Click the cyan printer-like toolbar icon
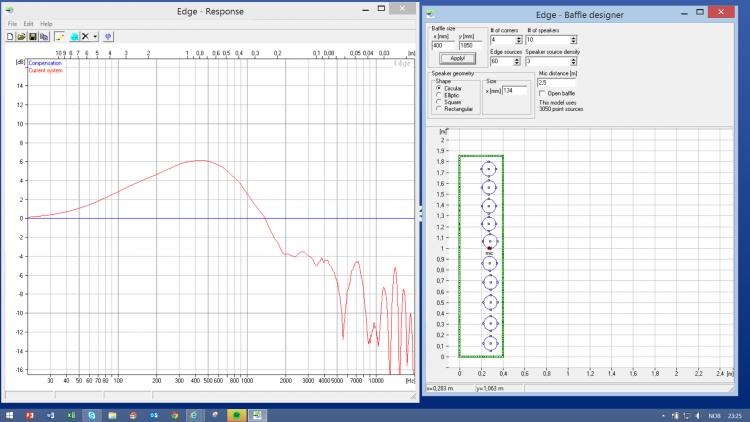Viewport: 750px width, 422px height. tap(75, 36)
